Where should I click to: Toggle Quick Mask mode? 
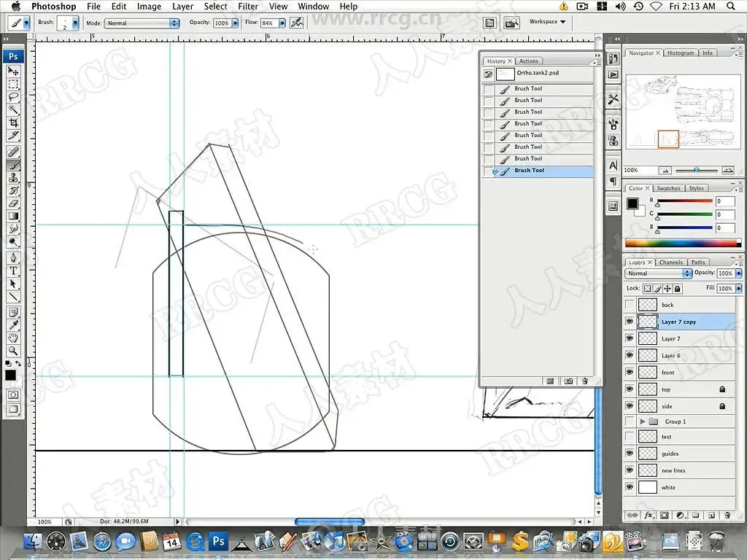(13, 394)
